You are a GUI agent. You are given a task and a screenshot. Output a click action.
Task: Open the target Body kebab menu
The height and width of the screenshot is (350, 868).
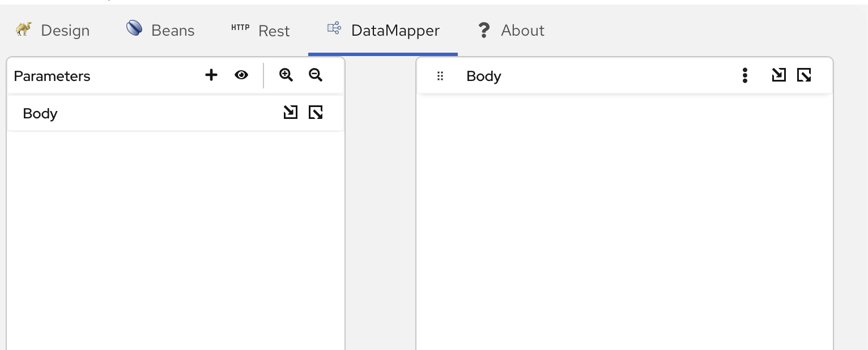pos(745,75)
